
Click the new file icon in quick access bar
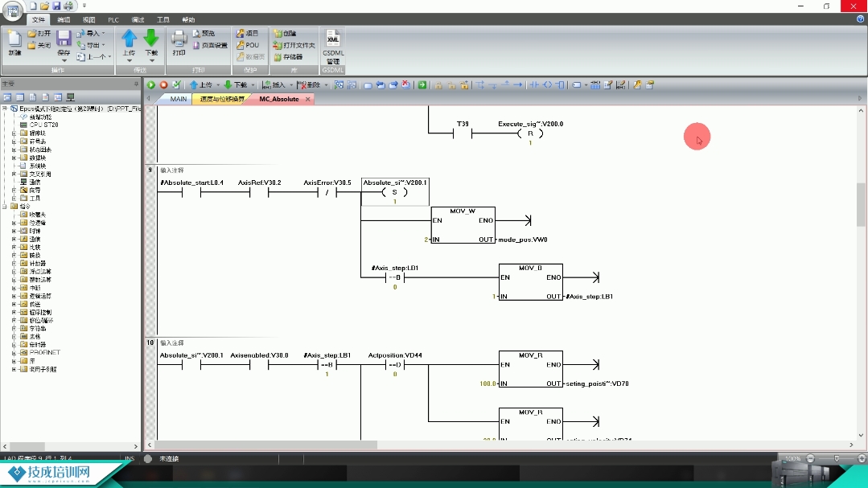tap(33, 6)
